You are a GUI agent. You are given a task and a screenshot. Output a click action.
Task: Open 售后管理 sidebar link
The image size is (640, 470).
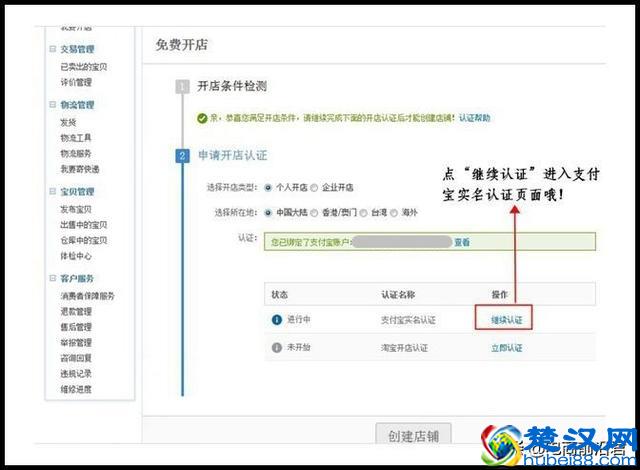point(76,327)
